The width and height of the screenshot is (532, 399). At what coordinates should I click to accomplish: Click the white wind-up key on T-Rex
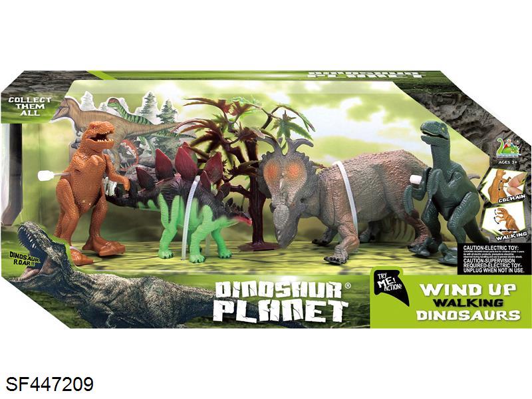point(47,176)
